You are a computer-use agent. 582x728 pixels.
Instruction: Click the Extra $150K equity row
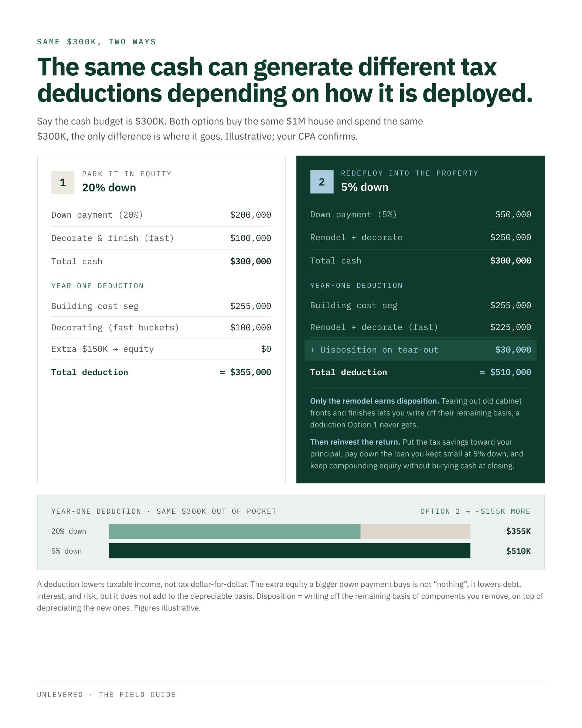click(x=161, y=349)
